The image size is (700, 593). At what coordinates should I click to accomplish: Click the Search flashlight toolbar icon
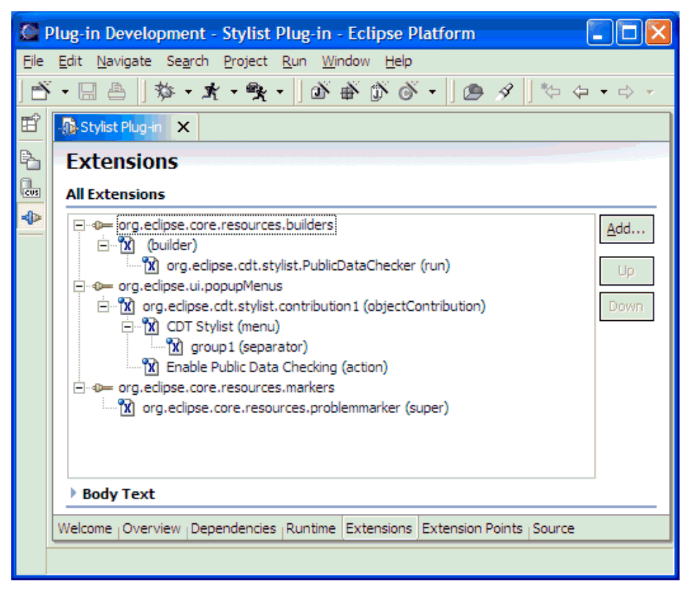coord(505,92)
